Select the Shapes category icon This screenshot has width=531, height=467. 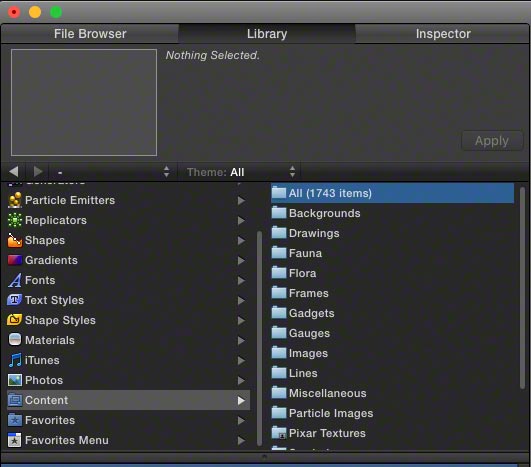click(x=15, y=240)
